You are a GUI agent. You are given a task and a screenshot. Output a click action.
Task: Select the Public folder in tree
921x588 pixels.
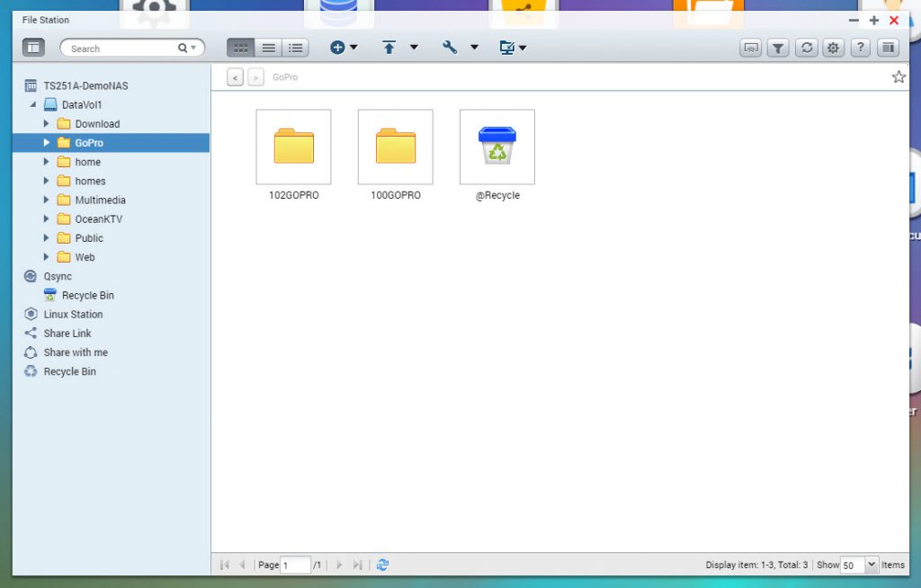[x=89, y=238]
